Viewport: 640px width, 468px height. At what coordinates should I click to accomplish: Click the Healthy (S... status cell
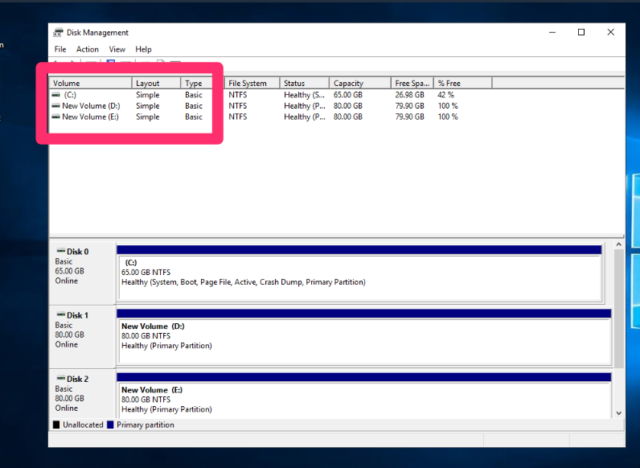click(304, 95)
